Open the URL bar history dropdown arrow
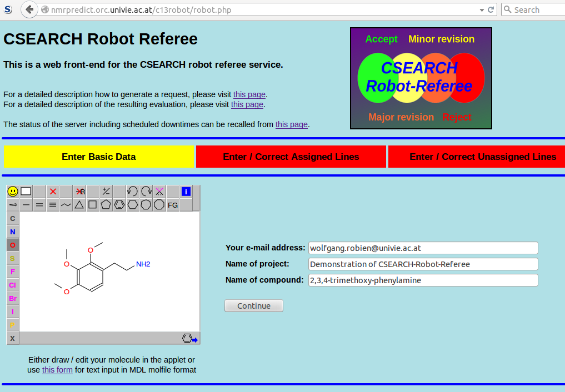 (x=481, y=10)
